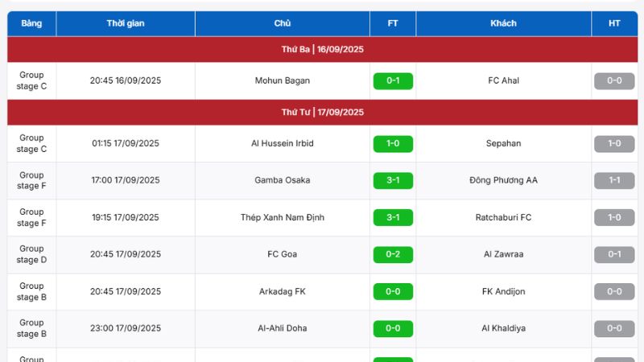This screenshot has height=362, width=644.
Task: Select the Sepahan away team
Action: [x=504, y=143]
